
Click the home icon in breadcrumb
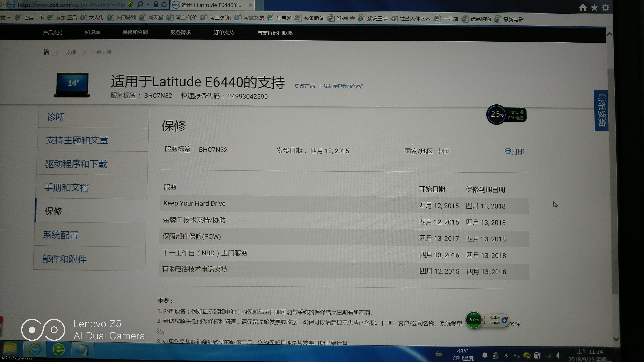[x=46, y=52]
